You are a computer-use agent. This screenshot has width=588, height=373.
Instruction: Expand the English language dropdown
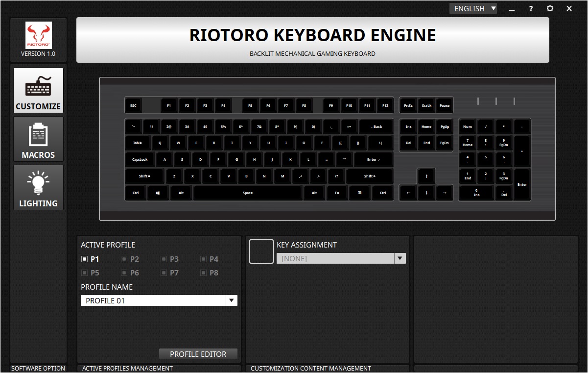tap(473, 9)
